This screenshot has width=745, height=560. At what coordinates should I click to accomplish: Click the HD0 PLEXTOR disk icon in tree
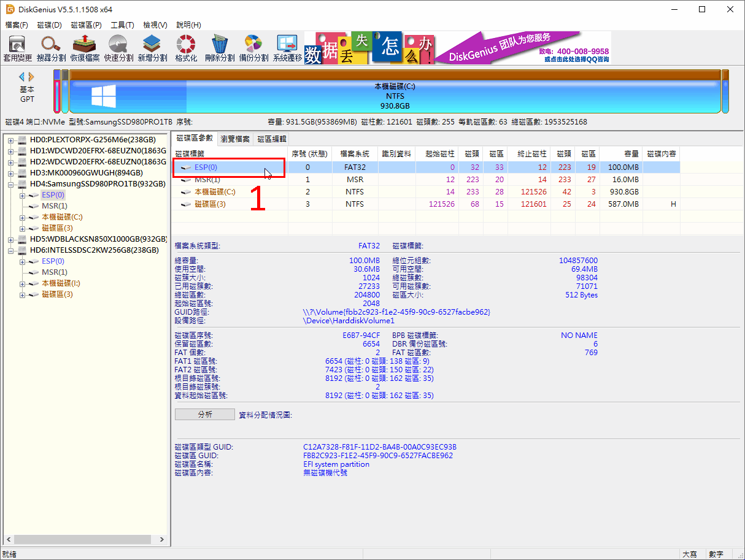click(x=23, y=140)
